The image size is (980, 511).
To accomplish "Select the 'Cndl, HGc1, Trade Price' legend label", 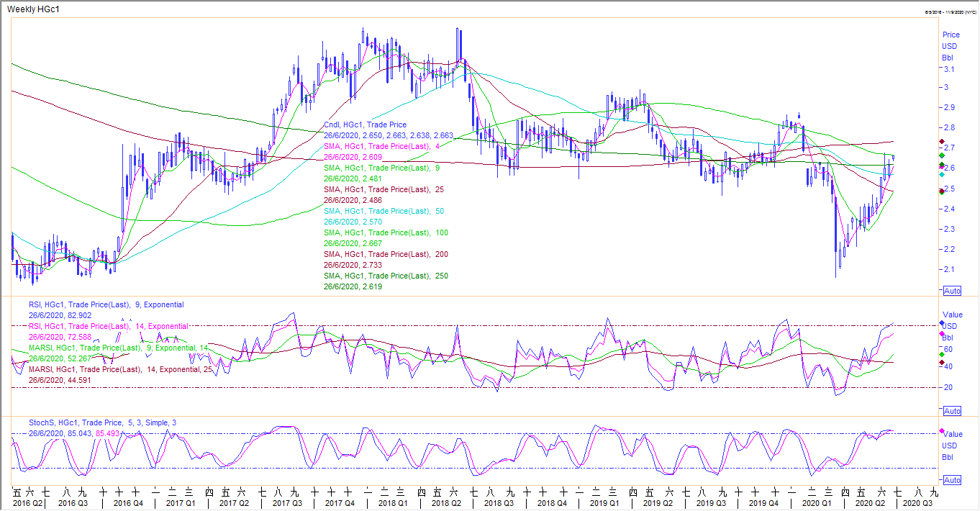I will point(365,125).
